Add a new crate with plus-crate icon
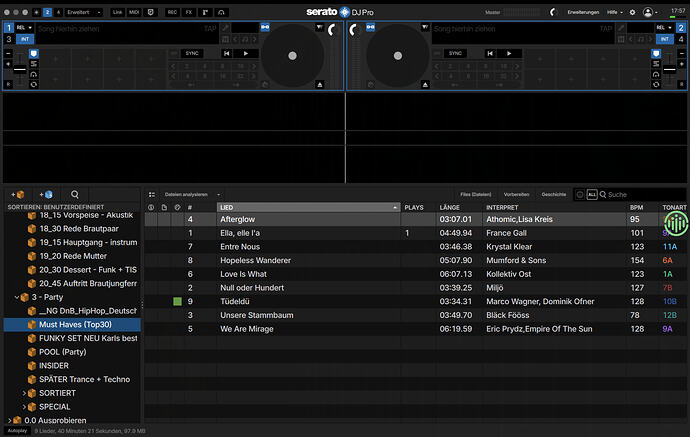The width and height of the screenshot is (690, 437). (18, 195)
